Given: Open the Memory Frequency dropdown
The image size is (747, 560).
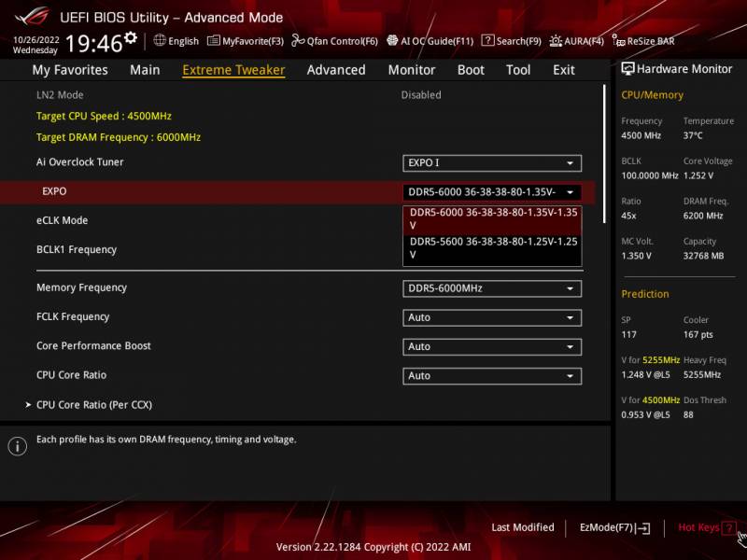Looking at the screenshot, I should [x=492, y=288].
